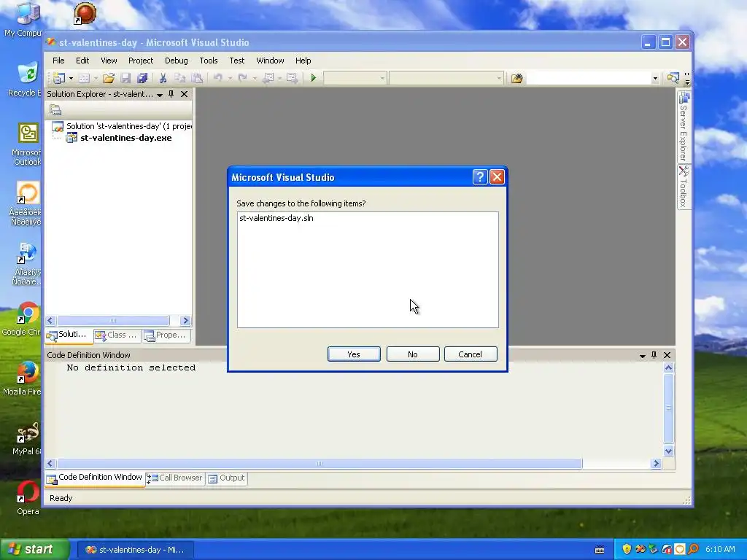The image size is (747, 560).
Task: Select st-valentines-day.sln in the dialog list
Action: point(276,218)
